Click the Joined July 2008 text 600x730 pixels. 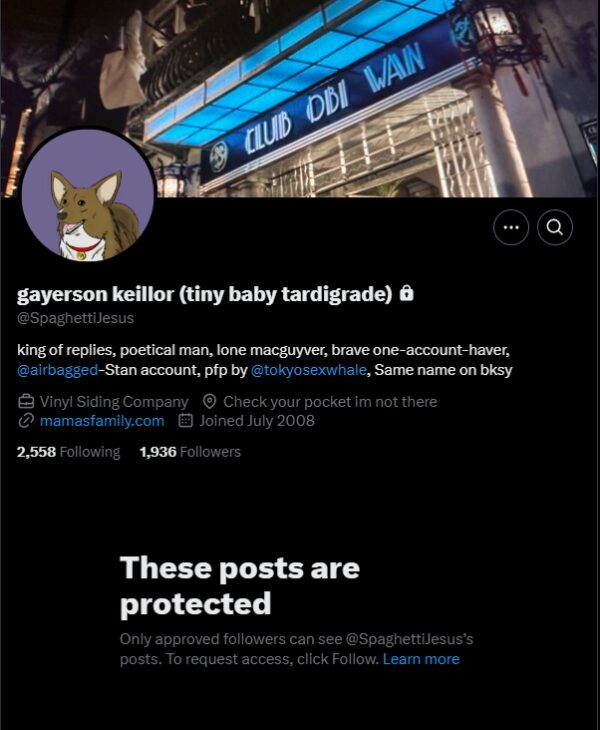(257, 421)
